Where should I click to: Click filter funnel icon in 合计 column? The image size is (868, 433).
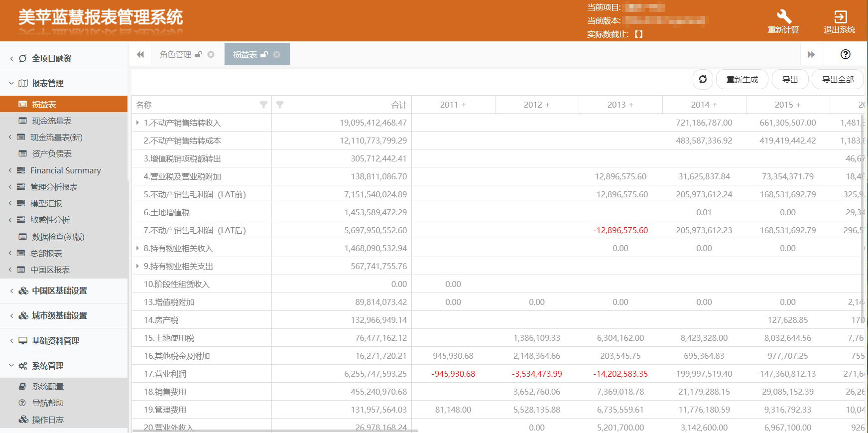tap(280, 105)
